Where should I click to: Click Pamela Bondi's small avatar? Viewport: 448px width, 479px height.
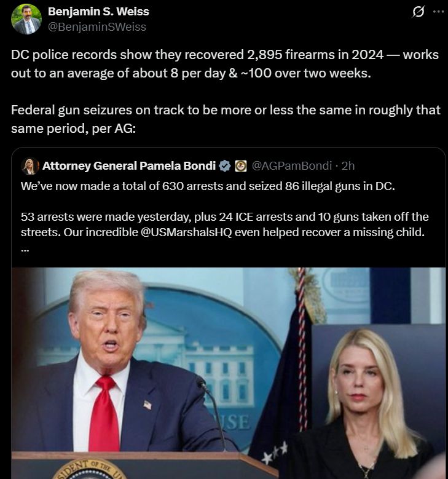[30, 166]
